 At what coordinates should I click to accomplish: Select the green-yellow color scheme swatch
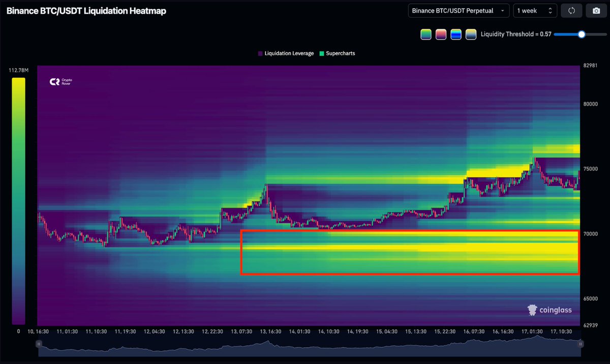coord(425,34)
